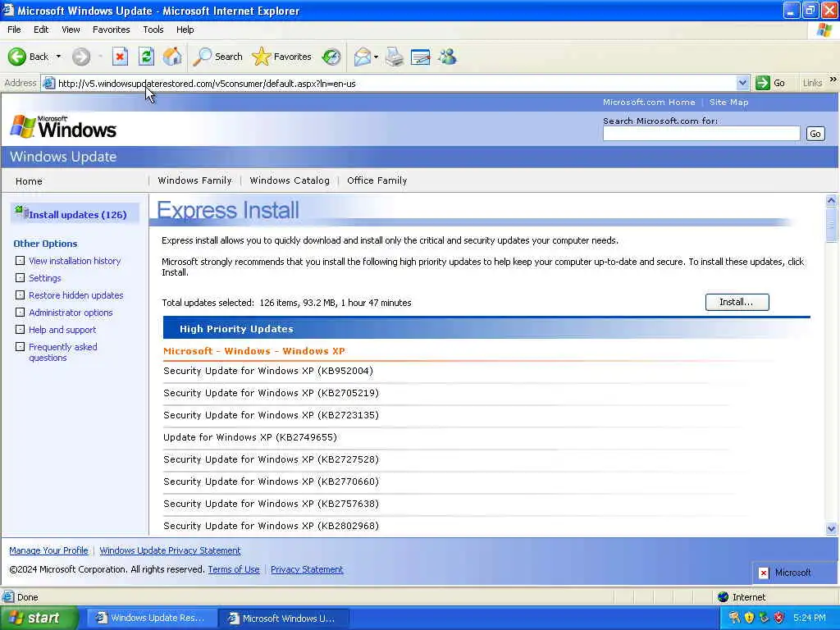Open the File menu

pyautogui.click(x=15, y=30)
